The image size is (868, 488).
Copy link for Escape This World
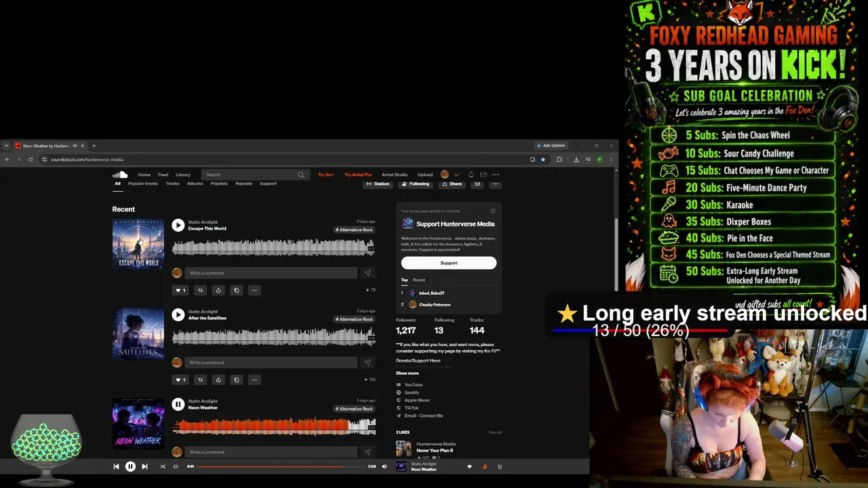(236, 290)
